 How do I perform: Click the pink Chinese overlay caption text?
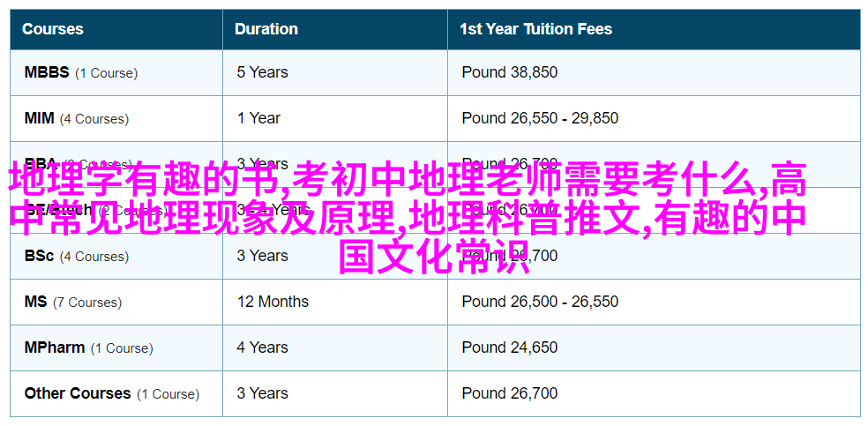(408, 219)
